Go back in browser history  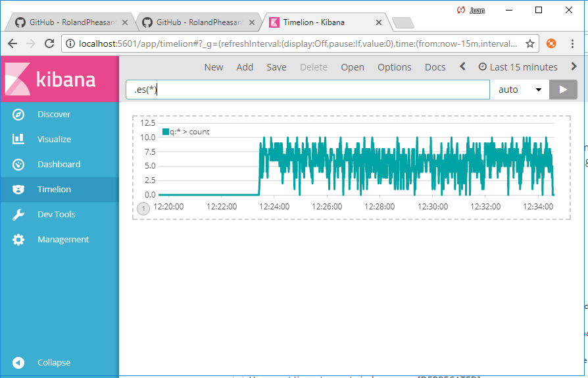[x=12, y=44]
